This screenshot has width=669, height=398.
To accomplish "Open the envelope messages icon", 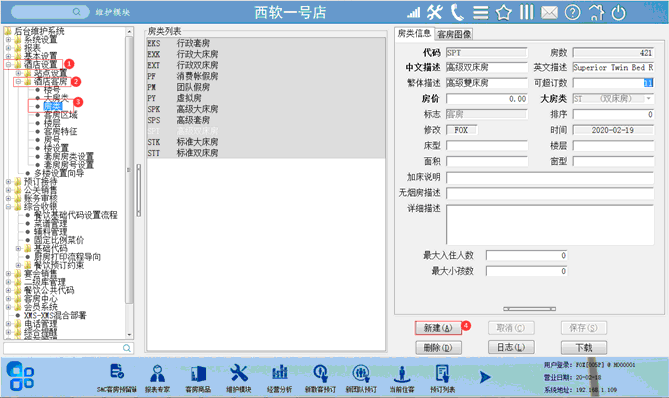I will pos(549,12).
